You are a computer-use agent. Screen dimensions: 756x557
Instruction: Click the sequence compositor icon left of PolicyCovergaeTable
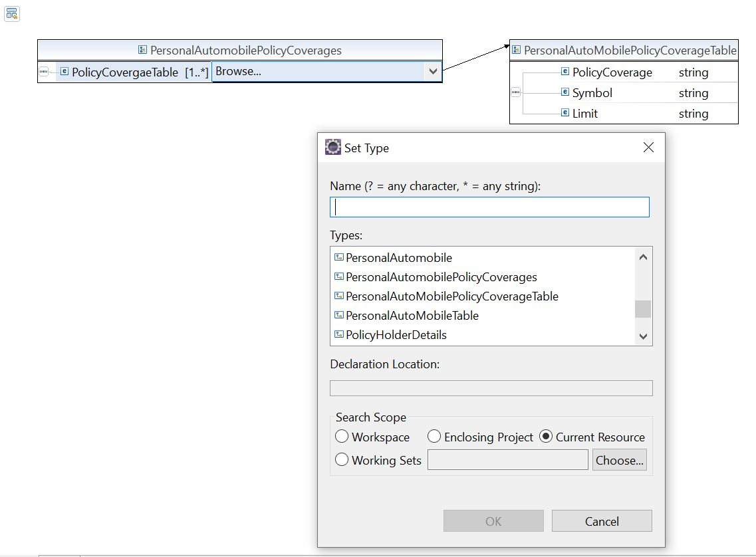tap(44, 72)
